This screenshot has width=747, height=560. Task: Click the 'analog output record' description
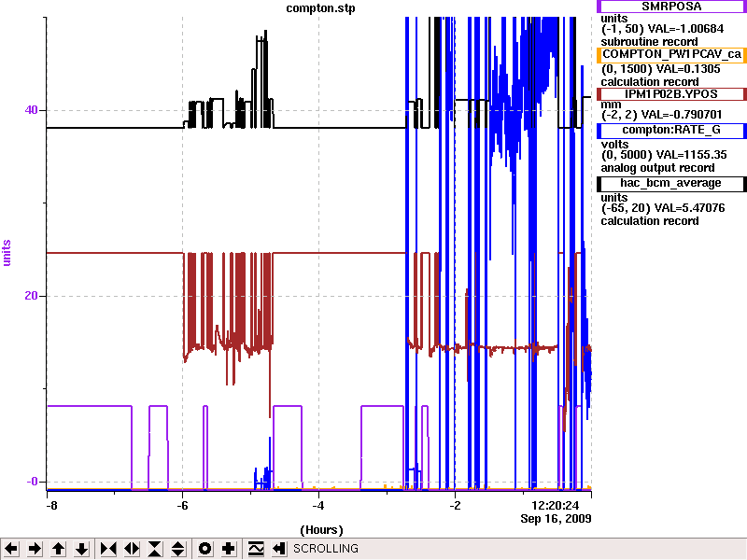(657, 168)
